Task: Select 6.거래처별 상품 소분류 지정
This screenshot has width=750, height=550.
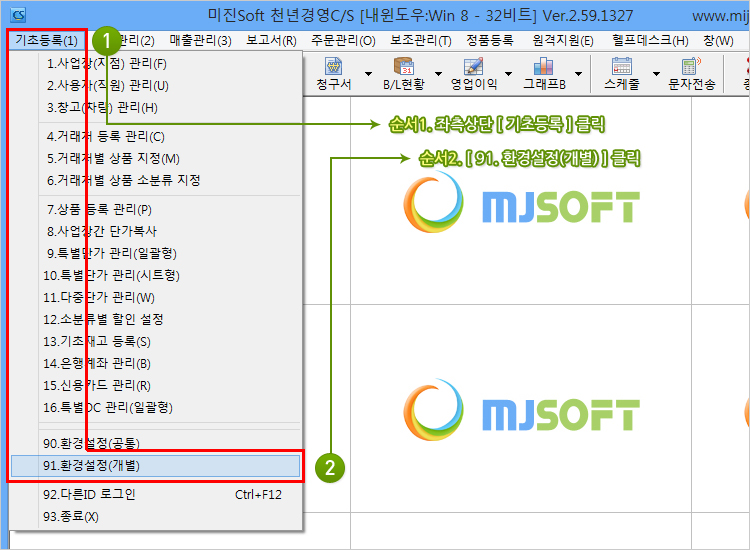Action: 156,180
